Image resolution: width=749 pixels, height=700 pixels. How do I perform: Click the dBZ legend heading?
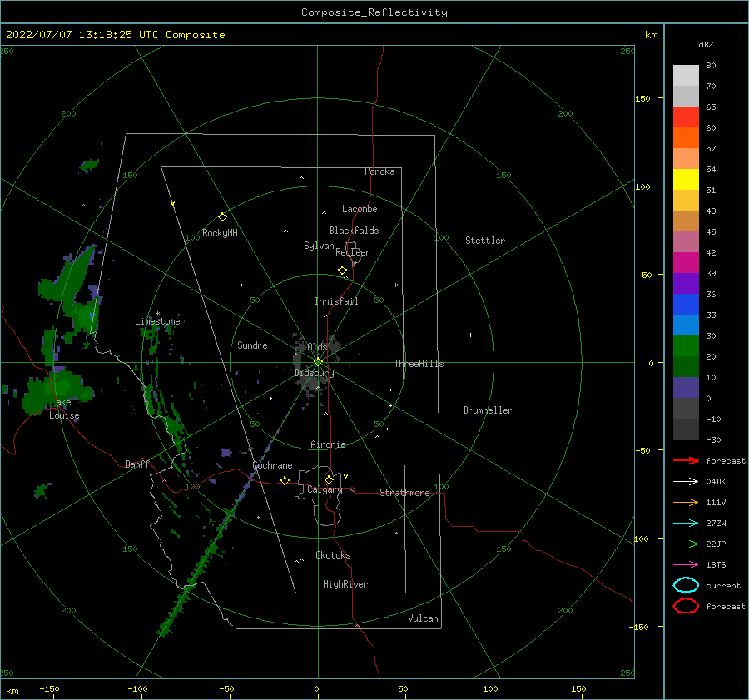pyautogui.click(x=706, y=44)
